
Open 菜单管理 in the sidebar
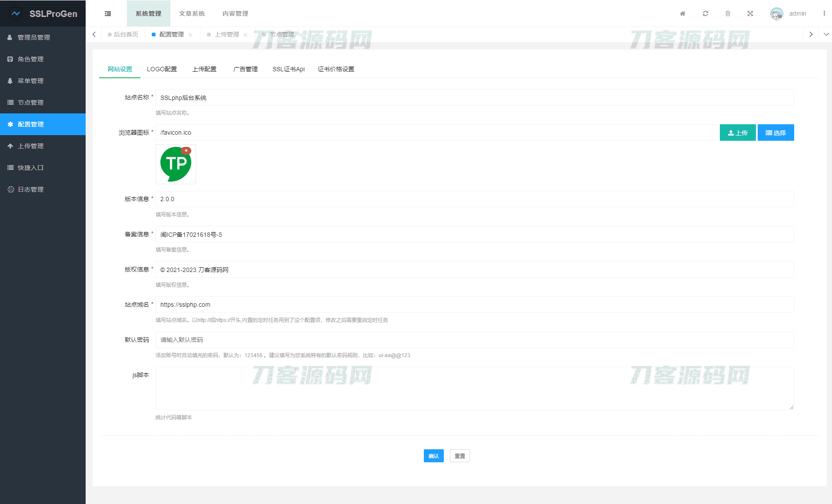click(x=43, y=81)
